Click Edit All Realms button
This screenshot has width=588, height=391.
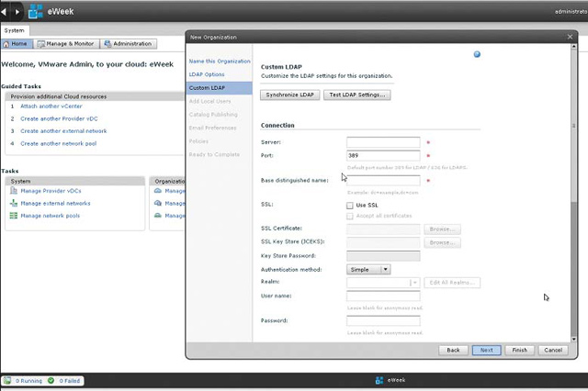(452, 283)
